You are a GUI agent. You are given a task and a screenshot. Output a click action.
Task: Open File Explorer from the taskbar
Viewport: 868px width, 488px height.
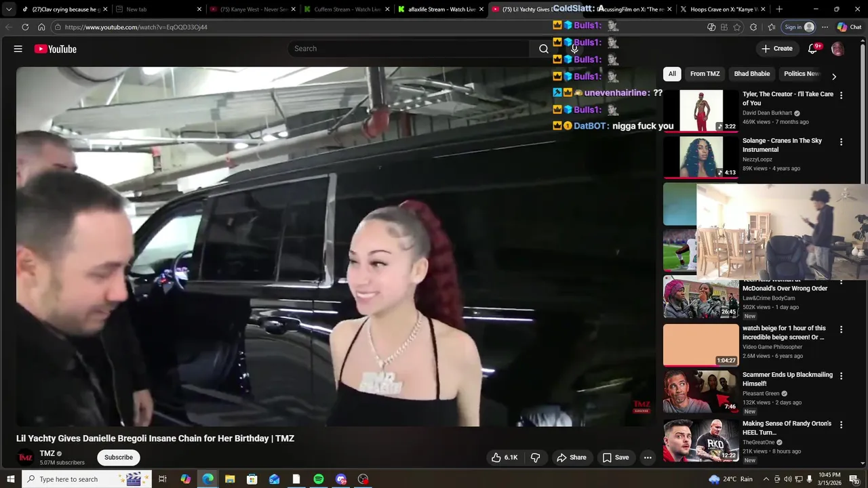pos(229,479)
